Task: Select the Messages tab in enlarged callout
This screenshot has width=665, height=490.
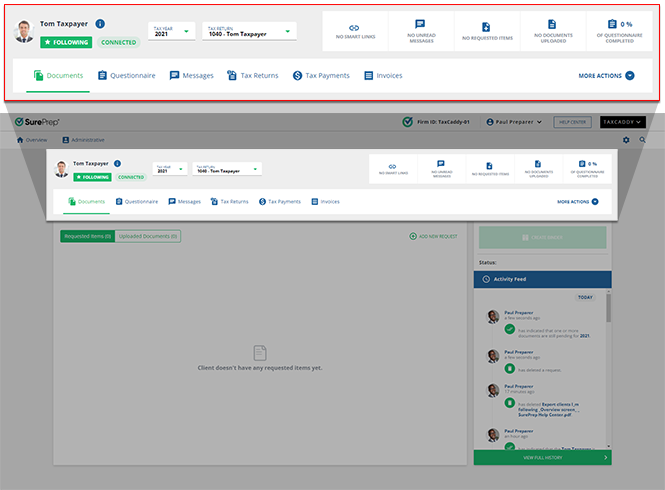Action: click(x=191, y=76)
